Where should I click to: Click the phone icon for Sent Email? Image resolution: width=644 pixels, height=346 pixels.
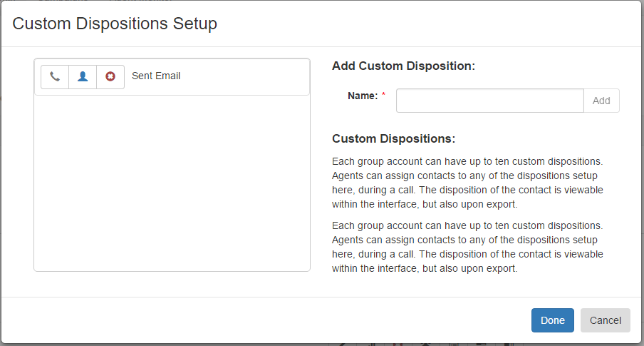[x=55, y=76]
